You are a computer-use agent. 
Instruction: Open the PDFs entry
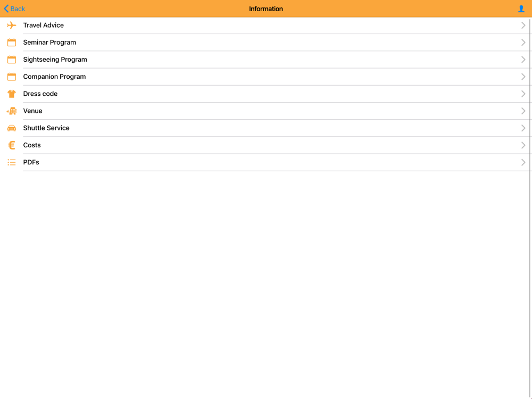pos(266,162)
